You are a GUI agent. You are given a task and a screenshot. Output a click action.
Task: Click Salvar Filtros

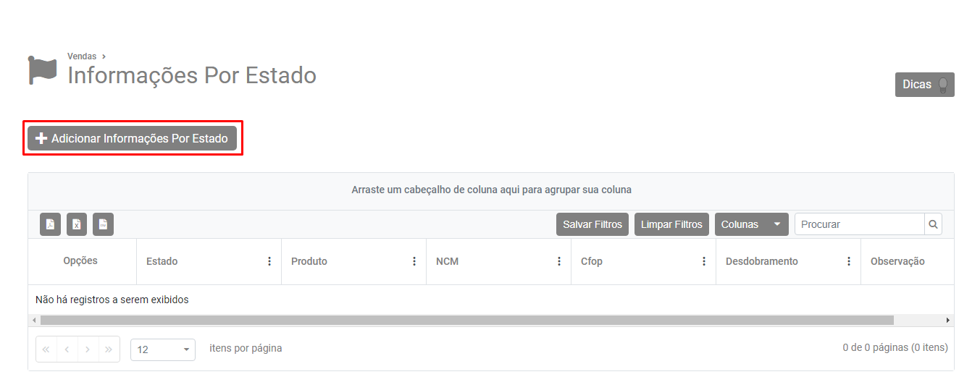click(x=592, y=224)
